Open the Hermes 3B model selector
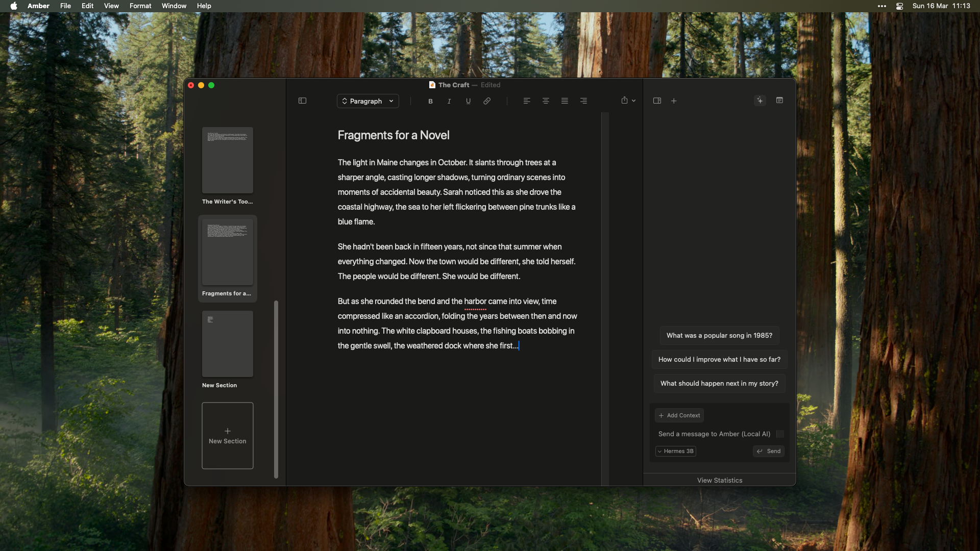Screen dimensions: 980x551 [675, 451]
